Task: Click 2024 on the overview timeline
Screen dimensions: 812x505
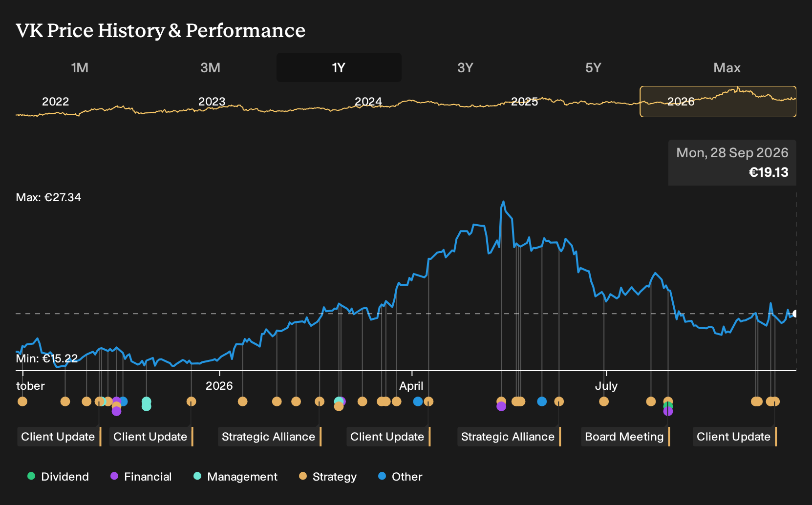Action: [368, 102]
